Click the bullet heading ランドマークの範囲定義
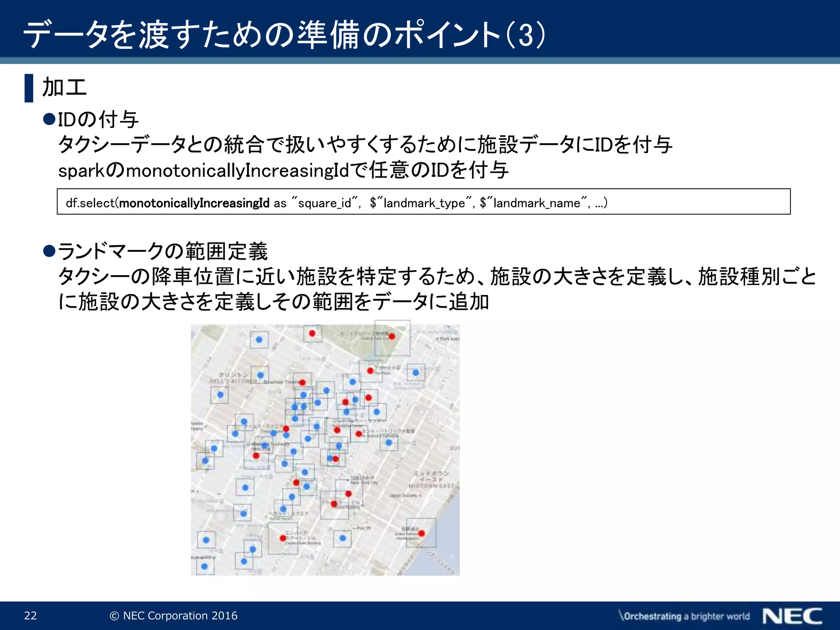 click(x=162, y=251)
